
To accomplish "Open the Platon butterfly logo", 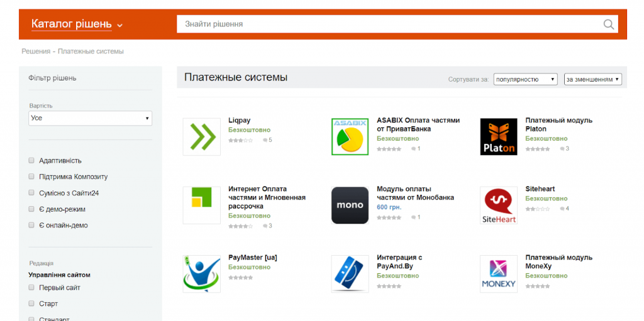I will [x=499, y=137].
